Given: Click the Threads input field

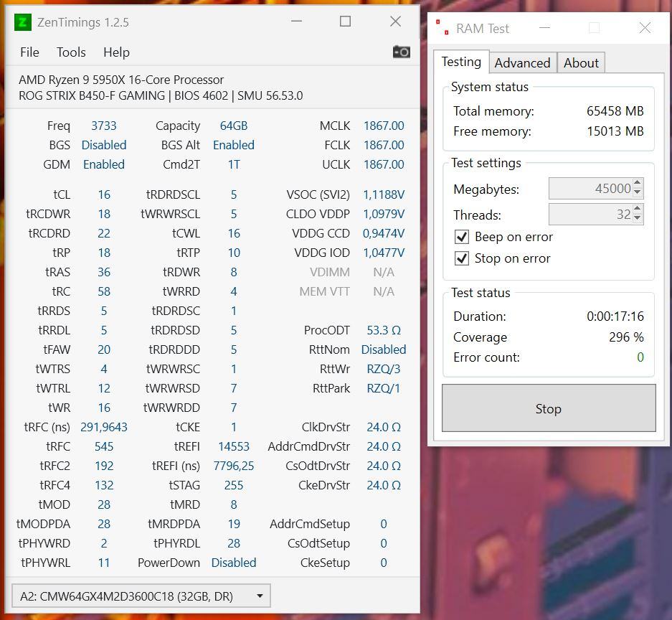Looking at the screenshot, I should click(x=590, y=214).
